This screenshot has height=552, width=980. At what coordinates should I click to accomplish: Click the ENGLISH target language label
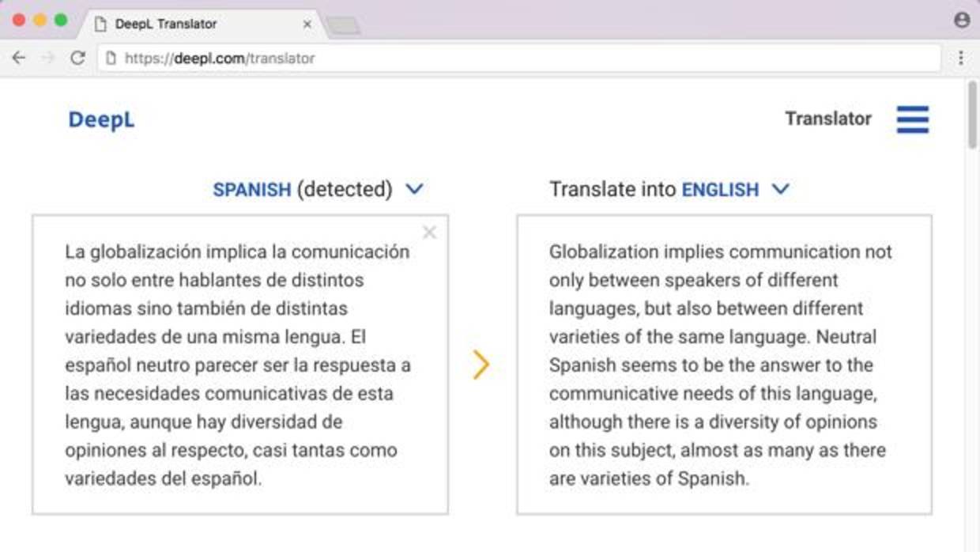720,190
